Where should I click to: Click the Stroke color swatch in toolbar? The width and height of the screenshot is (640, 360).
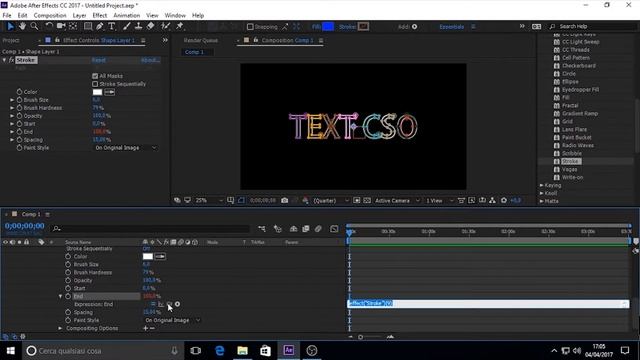(363, 27)
